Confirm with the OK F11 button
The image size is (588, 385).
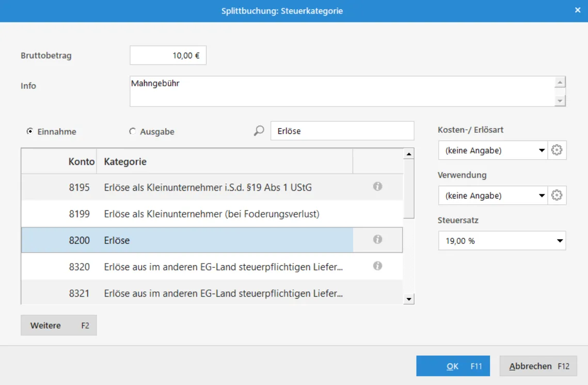coord(453,366)
